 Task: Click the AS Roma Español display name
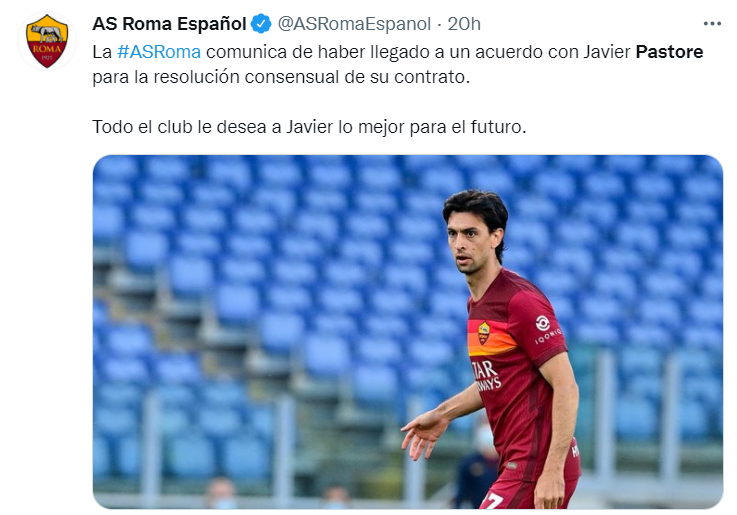[169, 23]
